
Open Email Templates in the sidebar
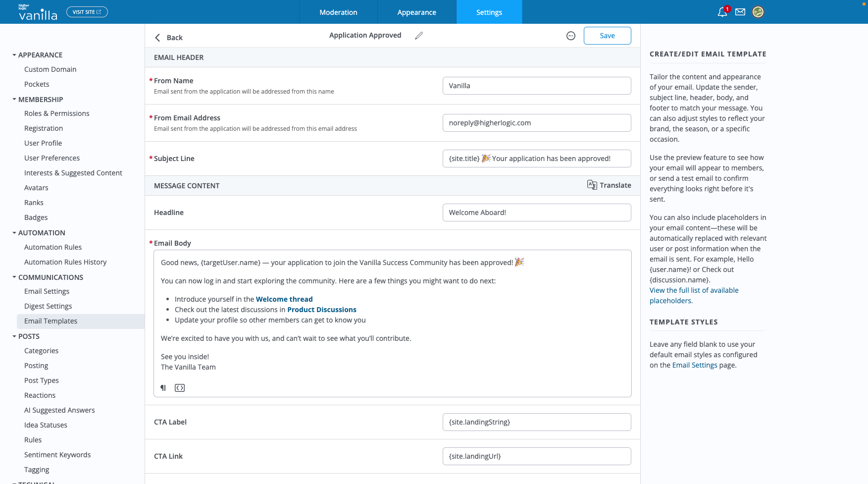81,321
